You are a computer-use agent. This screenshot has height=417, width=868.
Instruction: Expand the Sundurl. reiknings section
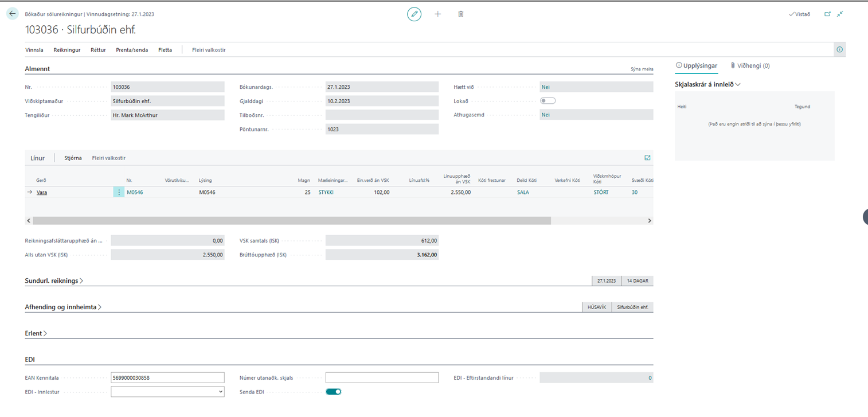click(54, 281)
